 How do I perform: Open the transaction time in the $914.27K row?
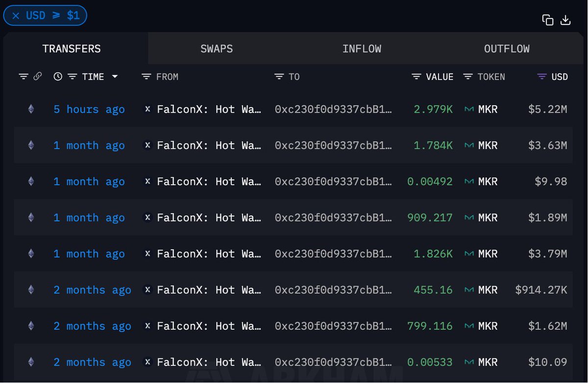(x=92, y=290)
